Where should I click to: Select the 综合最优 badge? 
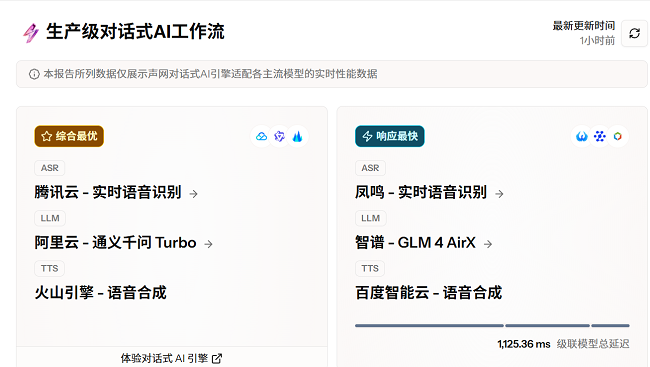pos(69,136)
